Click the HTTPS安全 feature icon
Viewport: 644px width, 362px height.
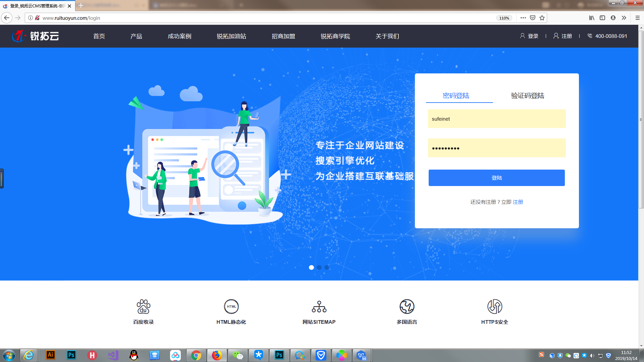[494, 306]
